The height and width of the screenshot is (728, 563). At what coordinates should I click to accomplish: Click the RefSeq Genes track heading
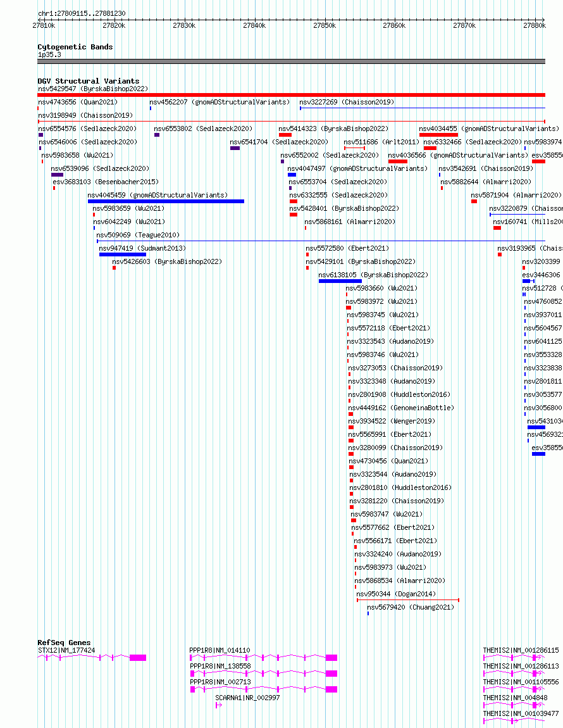pos(64,643)
